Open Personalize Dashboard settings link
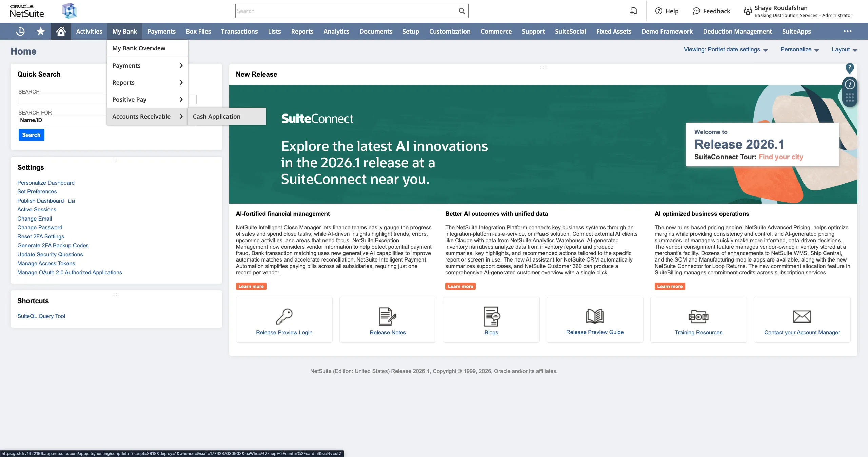The image size is (868, 457). (x=46, y=183)
